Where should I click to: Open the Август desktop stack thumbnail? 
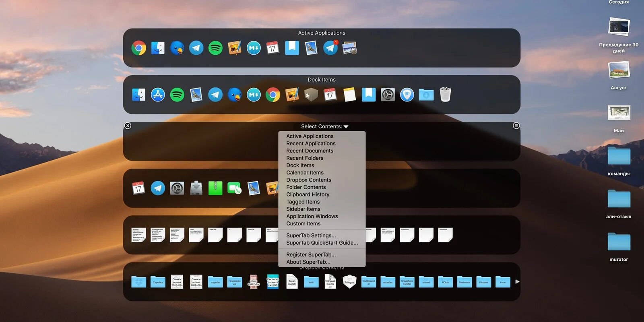click(x=619, y=70)
